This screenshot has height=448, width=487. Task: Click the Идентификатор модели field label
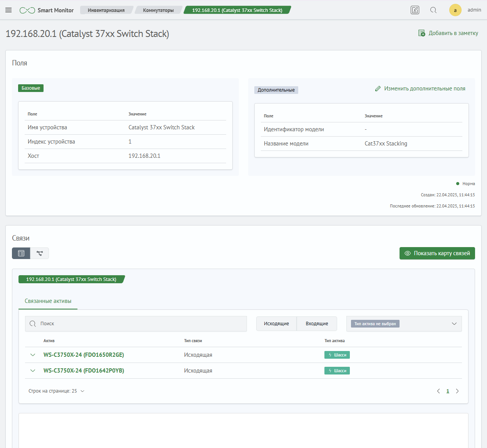(294, 129)
